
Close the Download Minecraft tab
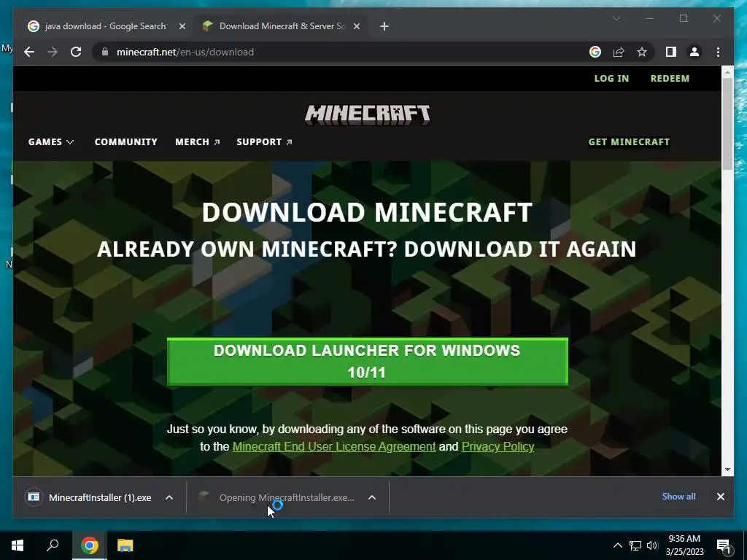[356, 26]
